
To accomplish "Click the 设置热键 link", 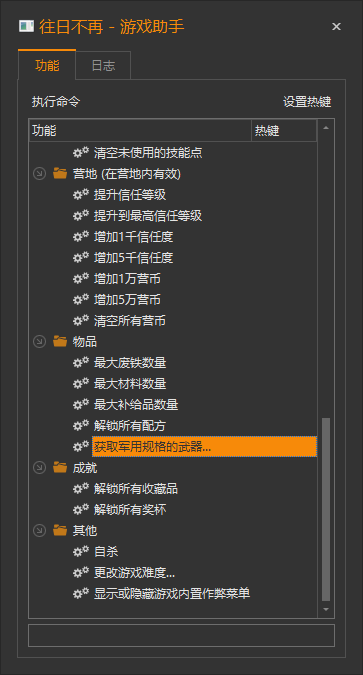I will point(307,102).
